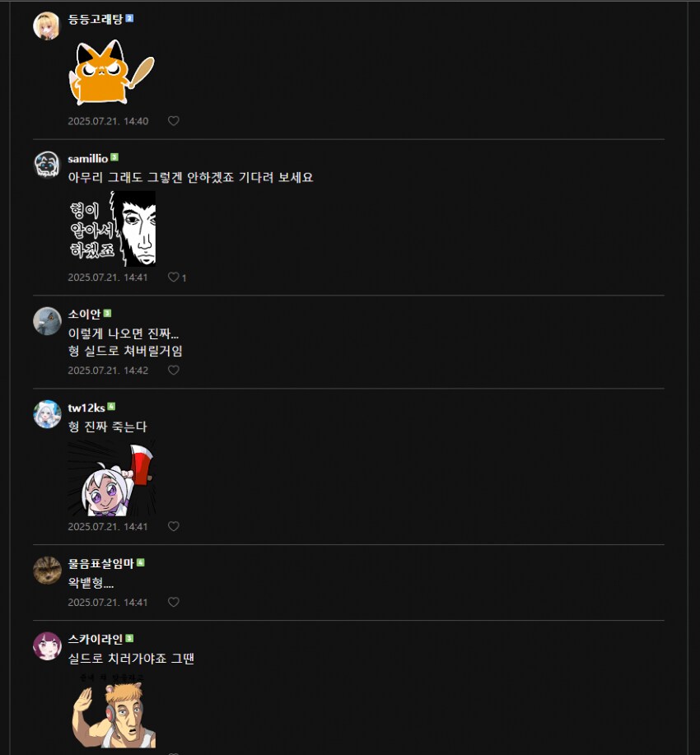The image size is (700, 755).
Task: Tap heart under tw12ks's comment
Action: click(x=174, y=526)
